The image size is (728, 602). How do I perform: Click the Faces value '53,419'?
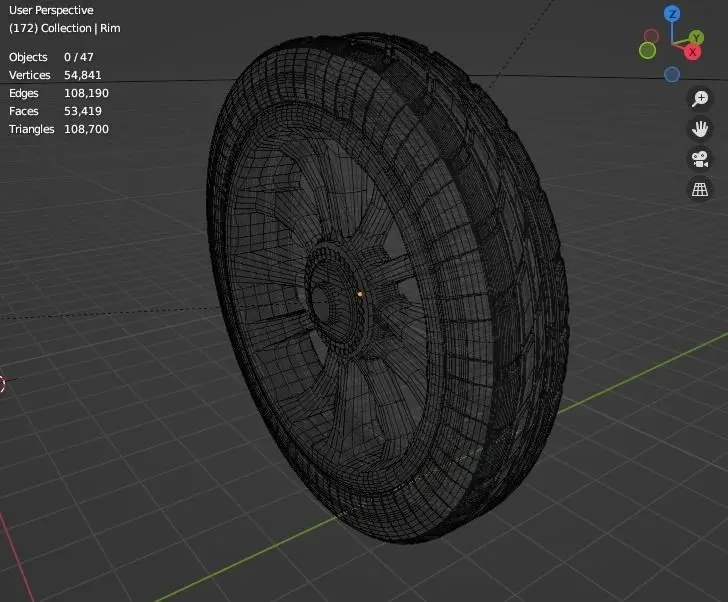(x=83, y=111)
